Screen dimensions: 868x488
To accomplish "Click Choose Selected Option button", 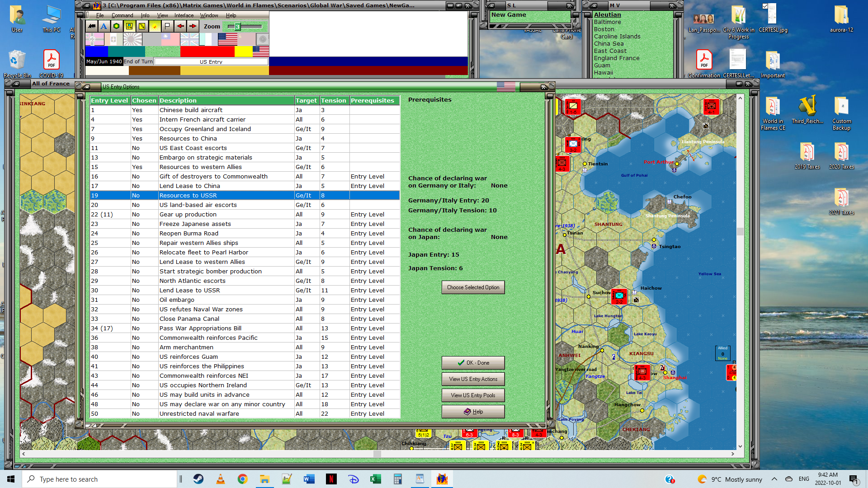I will click(x=473, y=287).
